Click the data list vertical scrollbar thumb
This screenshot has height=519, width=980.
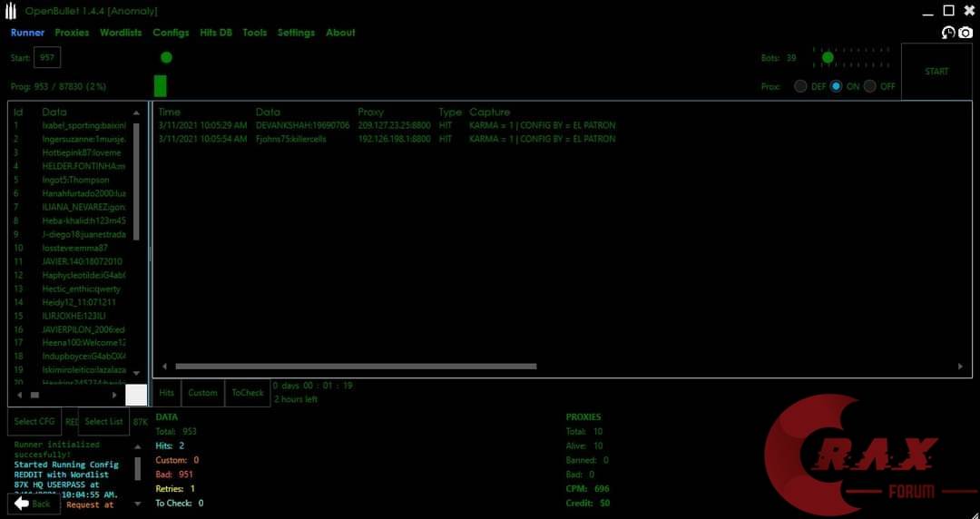(x=136, y=181)
